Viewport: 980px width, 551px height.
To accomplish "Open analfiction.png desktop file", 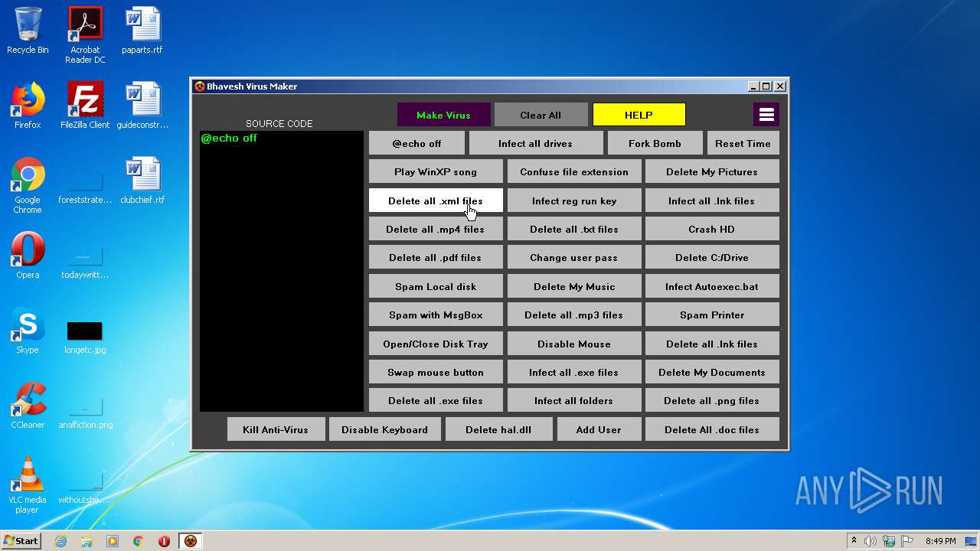I will point(85,413).
